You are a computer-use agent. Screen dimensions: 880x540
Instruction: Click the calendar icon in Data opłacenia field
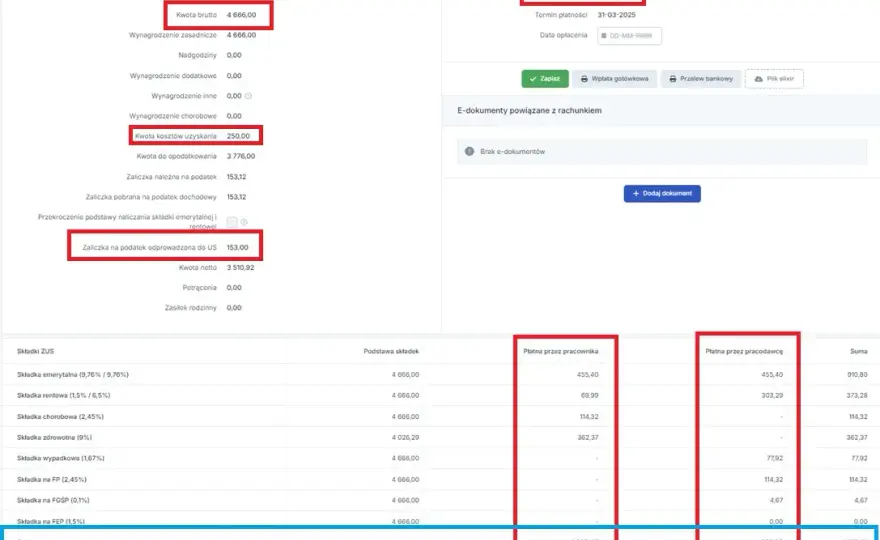click(604, 36)
